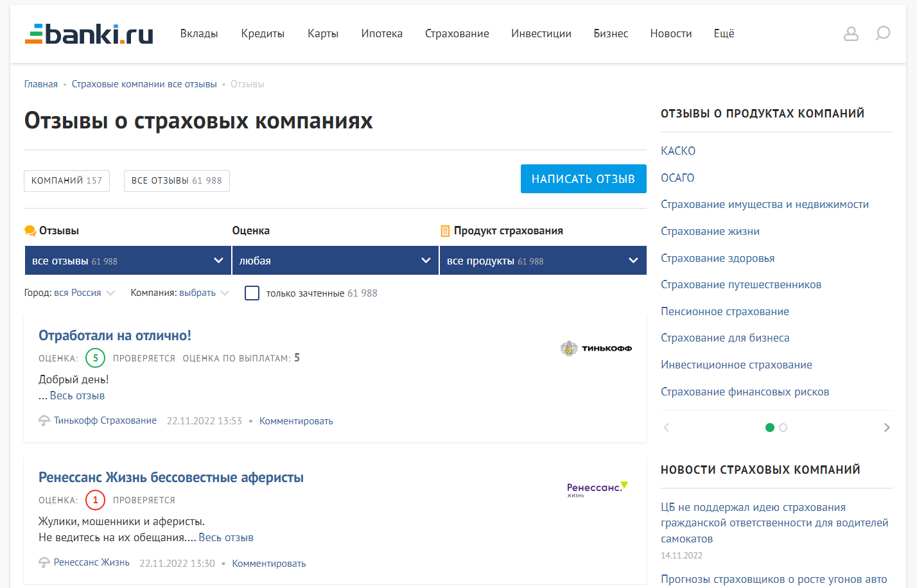Screen dimensions: 917x588
Task: Open the Вклады menu
Action: click(199, 33)
